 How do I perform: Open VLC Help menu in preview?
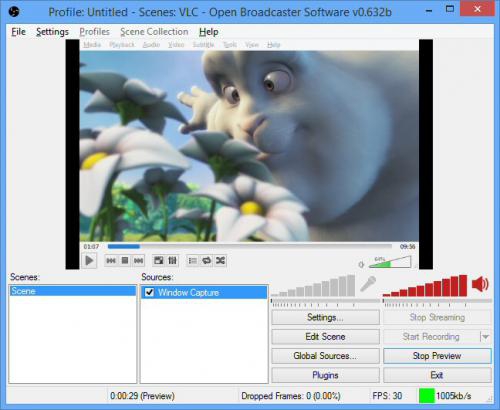pyautogui.click(x=274, y=45)
